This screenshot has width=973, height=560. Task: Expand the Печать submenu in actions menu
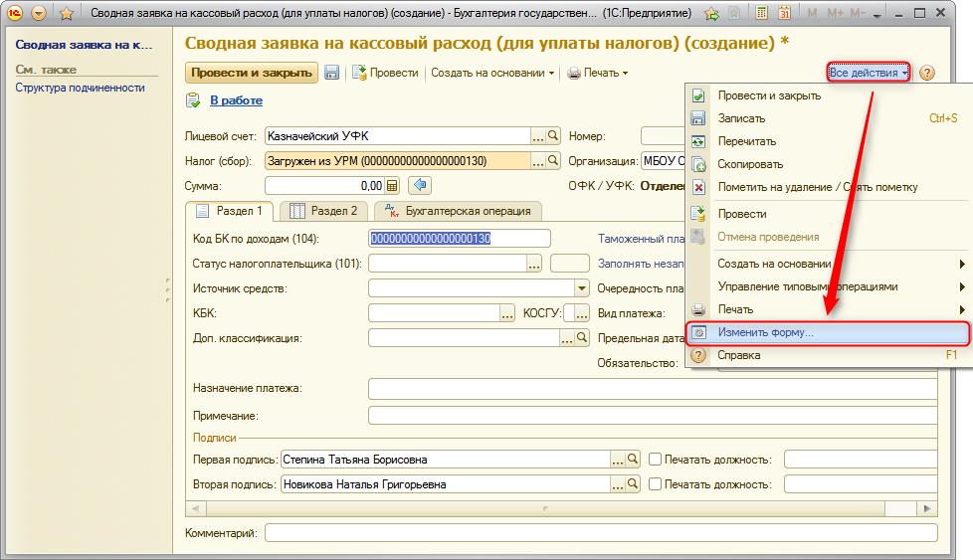[828, 309]
